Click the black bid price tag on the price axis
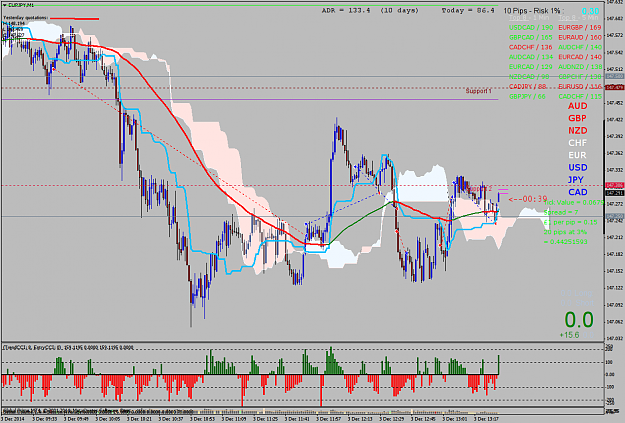Viewport: 625px width, 423px height. tap(614, 193)
